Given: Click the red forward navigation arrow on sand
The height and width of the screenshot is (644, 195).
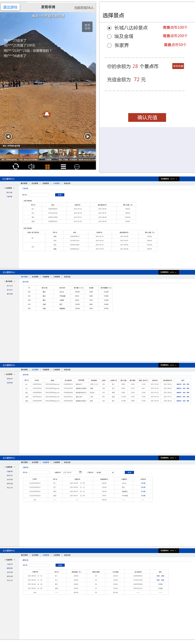Looking at the screenshot, I should (47, 114).
